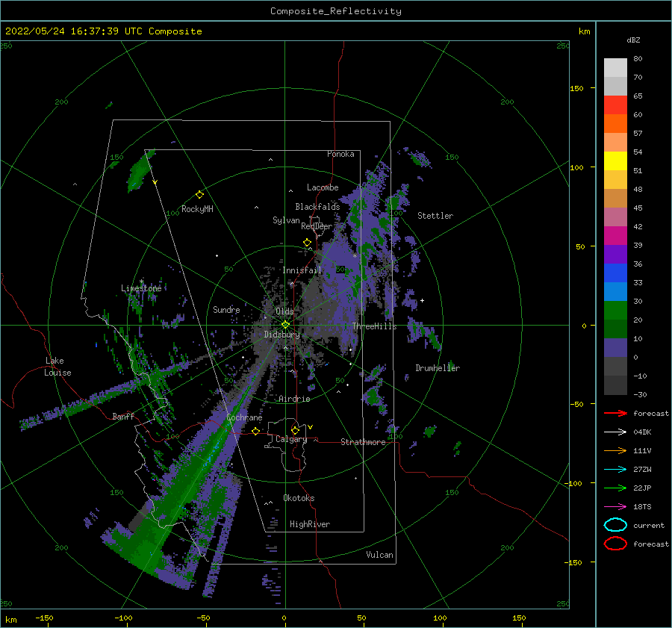Click the red forecast ellipse legend
This screenshot has height=628, width=672.
pos(615,544)
